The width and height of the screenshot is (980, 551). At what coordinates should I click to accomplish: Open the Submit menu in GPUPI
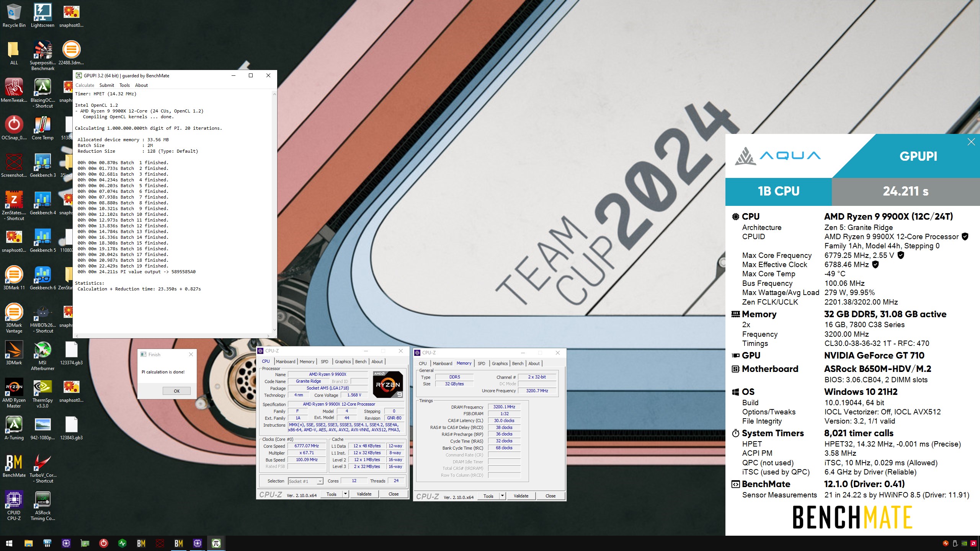point(107,85)
